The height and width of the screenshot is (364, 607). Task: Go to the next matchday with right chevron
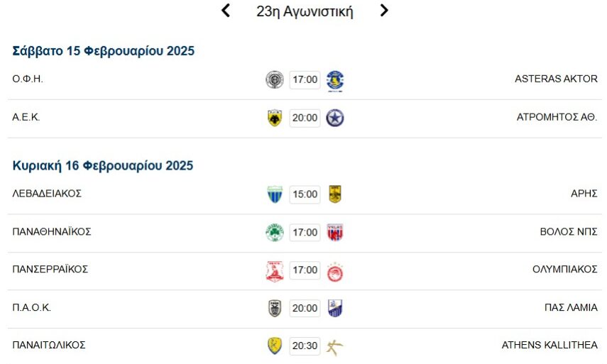(384, 11)
